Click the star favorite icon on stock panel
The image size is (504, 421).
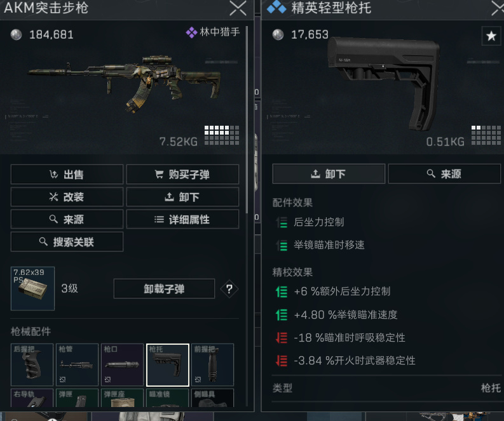pyautogui.click(x=491, y=36)
